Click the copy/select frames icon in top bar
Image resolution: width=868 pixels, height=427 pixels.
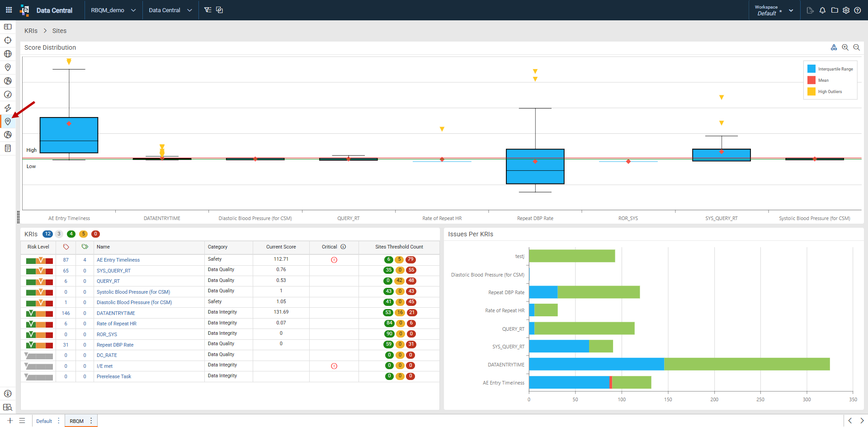219,10
